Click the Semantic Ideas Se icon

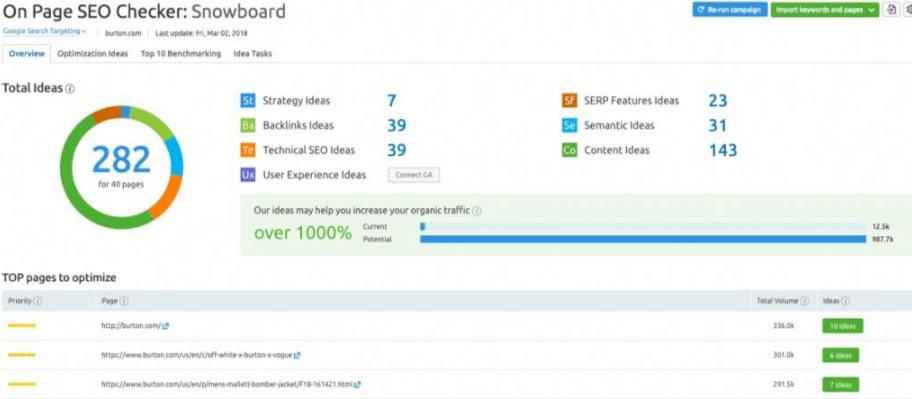coord(569,125)
